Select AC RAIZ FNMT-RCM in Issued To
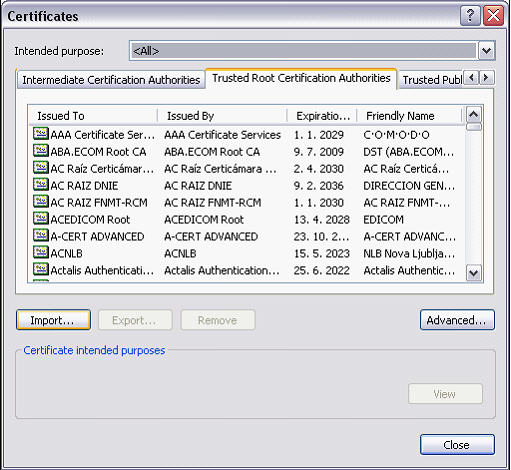Image resolution: width=511 pixels, height=470 pixels. 99,203
